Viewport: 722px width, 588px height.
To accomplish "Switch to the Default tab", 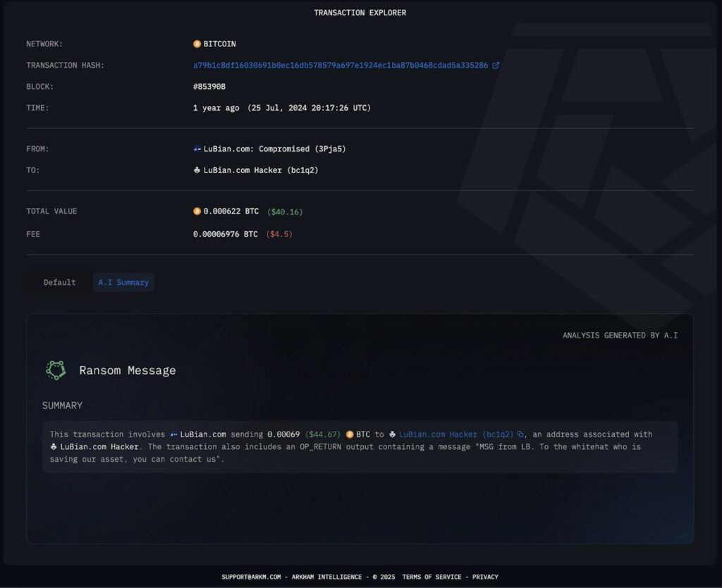I will pyautogui.click(x=59, y=282).
